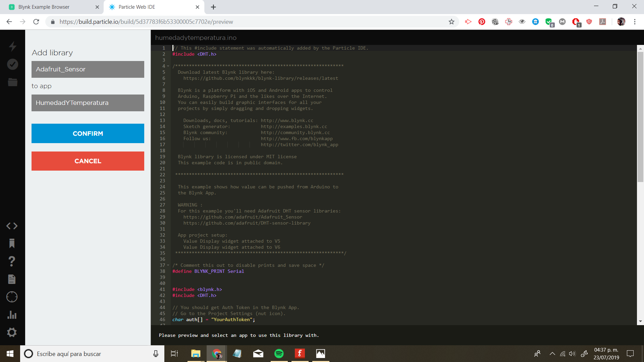Open the Settings gear icon

(12, 333)
